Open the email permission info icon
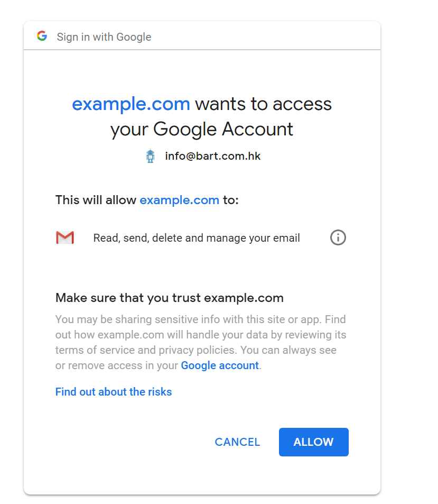Image resolution: width=438 pixels, height=504 pixels. (x=338, y=238)
